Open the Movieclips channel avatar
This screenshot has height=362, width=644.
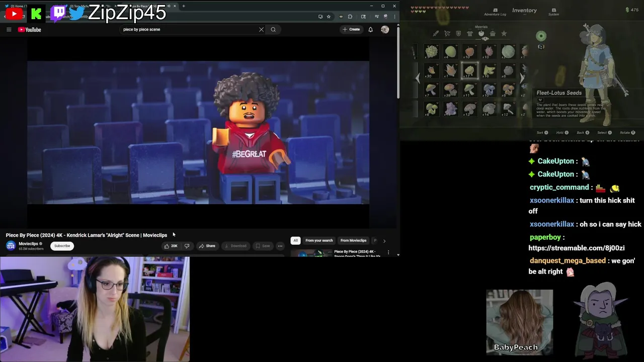click(11, 246)
